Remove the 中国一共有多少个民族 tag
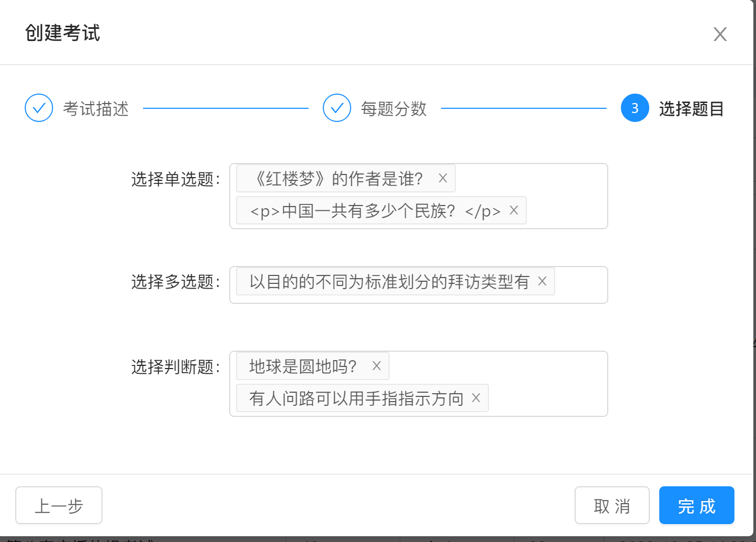Screen dimensions: 756x542 click(514, 210)
